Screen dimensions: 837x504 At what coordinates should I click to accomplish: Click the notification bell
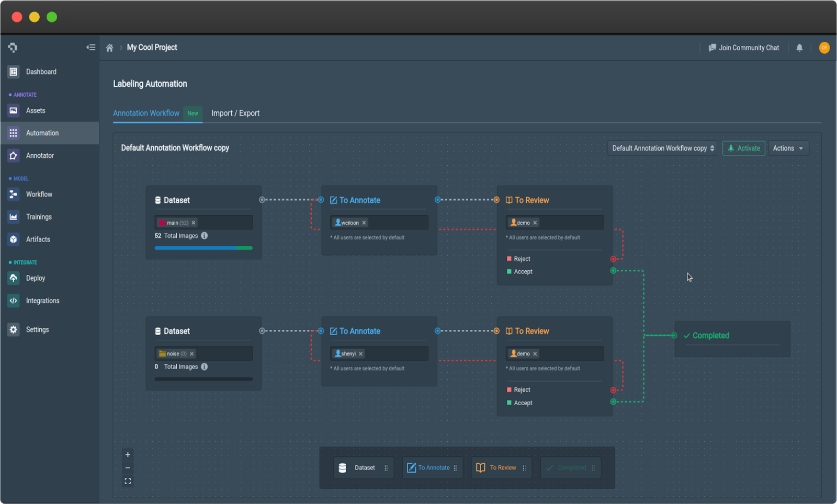pos(799,48)
